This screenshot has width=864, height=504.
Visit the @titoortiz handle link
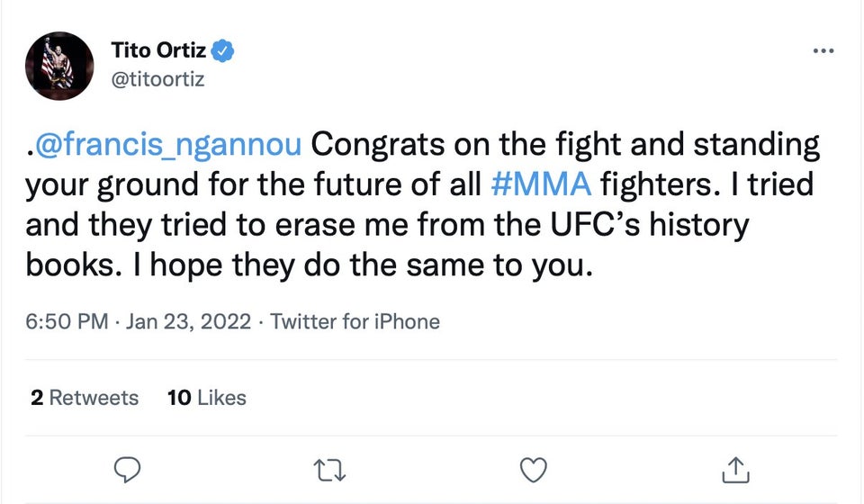pos(157,79)
